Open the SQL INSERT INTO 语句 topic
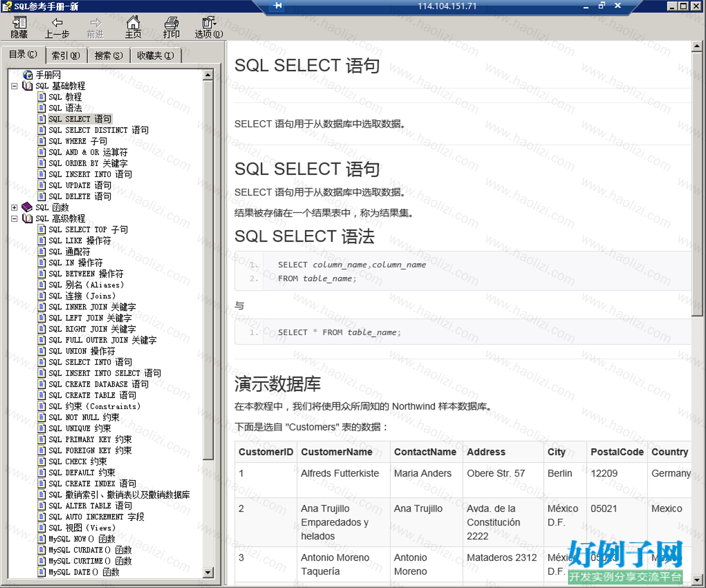This screenshot has height=588, width=706. pos(90,174)
